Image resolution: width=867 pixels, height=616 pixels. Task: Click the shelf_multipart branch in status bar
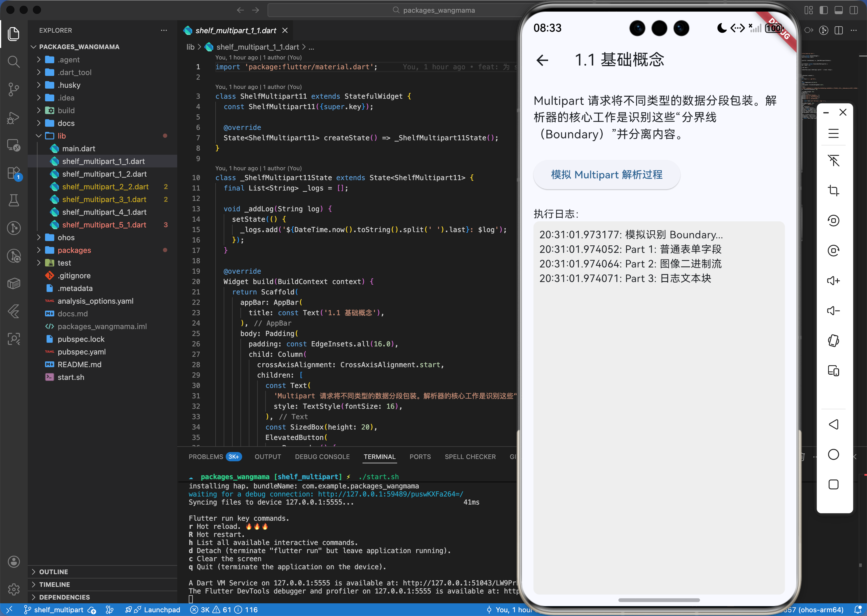58,610
